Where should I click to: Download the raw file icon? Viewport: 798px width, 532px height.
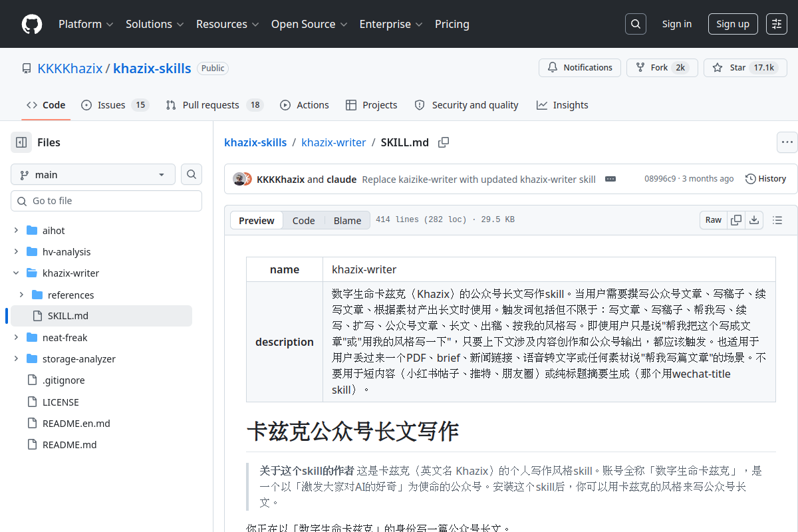(x=754, y=220)
